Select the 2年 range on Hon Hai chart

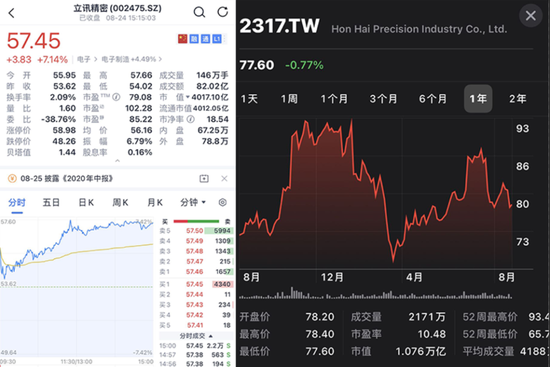518,99
